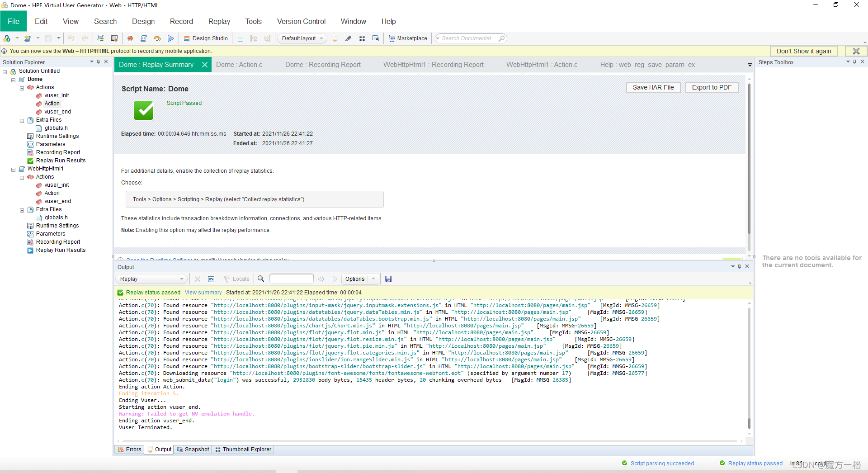The image size is (868, 473).
Task: Click the View summary link
Action: pos(203,293)
